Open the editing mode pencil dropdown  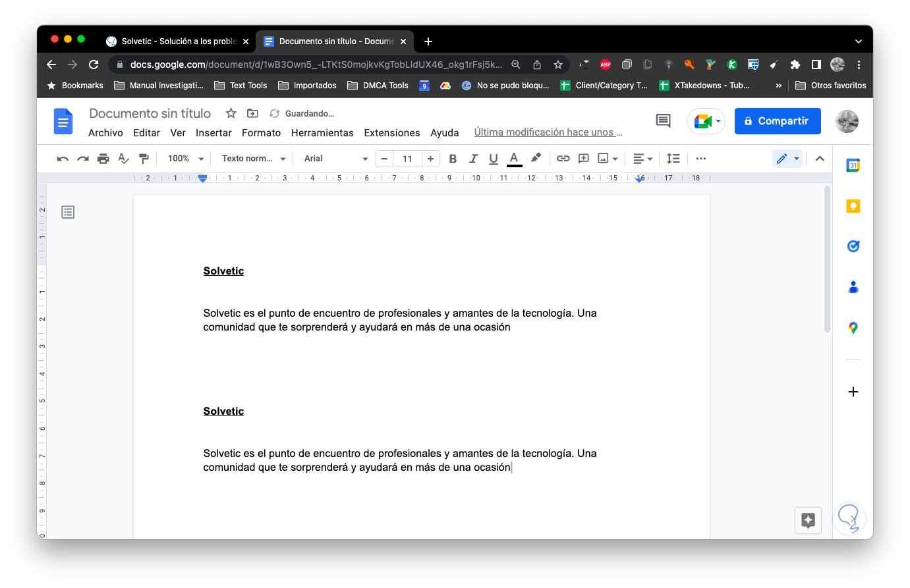(787, 159)
